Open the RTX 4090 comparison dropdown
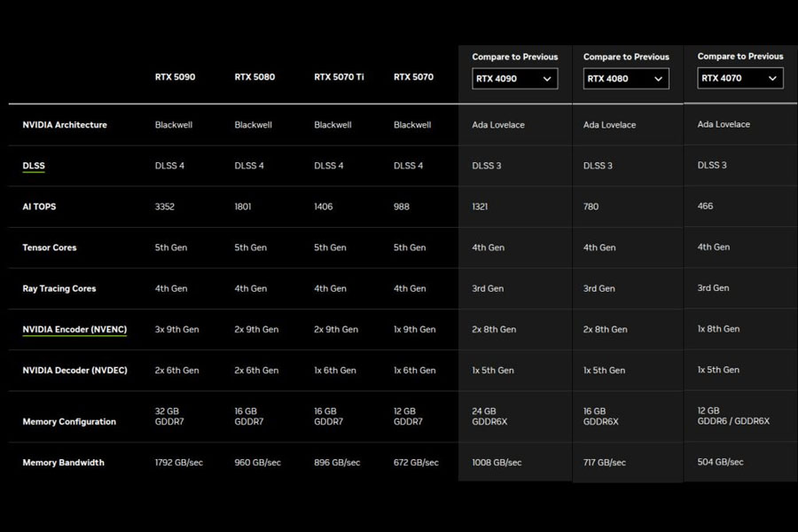 [514, 79]
